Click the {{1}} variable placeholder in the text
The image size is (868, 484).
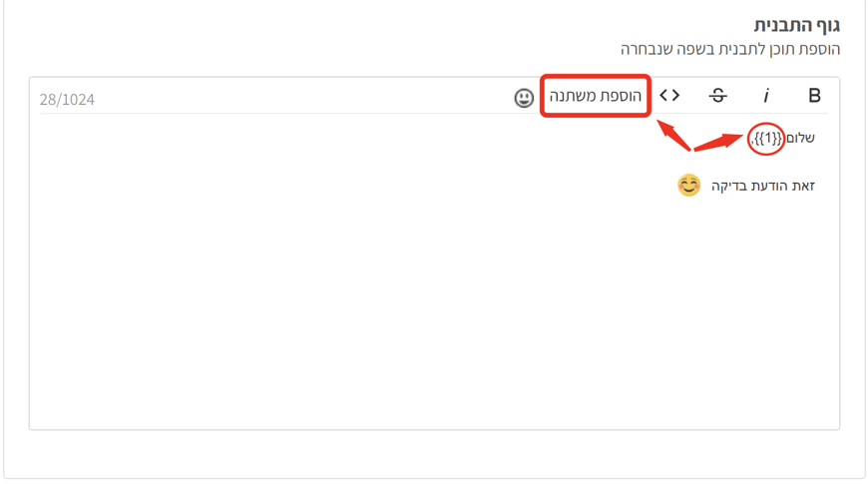pos(768,138)
